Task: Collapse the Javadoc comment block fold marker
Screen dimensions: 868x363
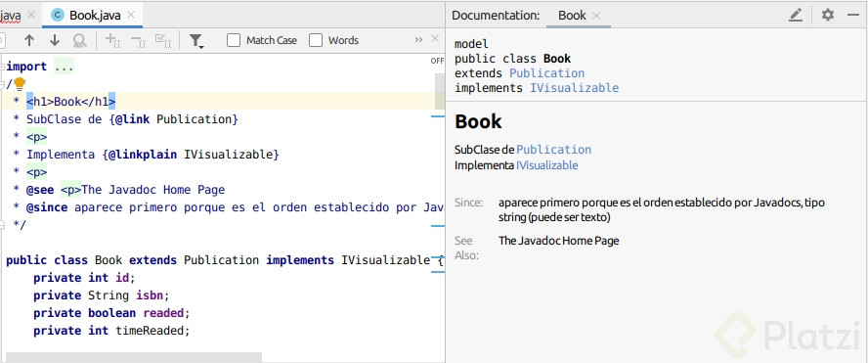Action: coord(2,84)
